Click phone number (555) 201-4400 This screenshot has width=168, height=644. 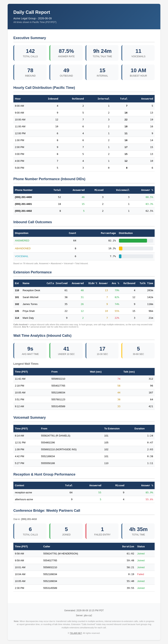23,197
